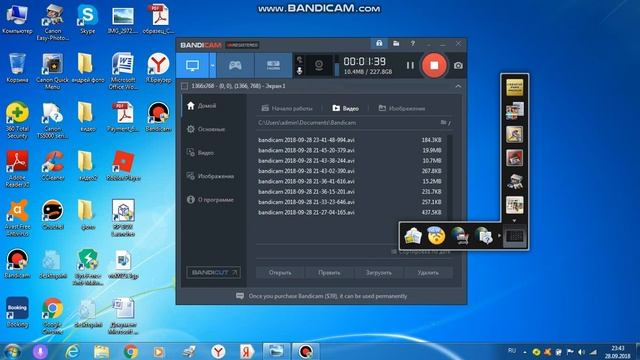Open О программе in Bandicam sidebar
640x360 pixels.
pos(210,200)
